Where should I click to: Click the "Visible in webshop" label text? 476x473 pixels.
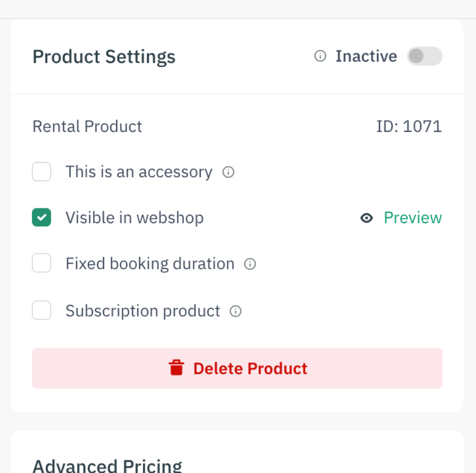(x=134, y=218)
